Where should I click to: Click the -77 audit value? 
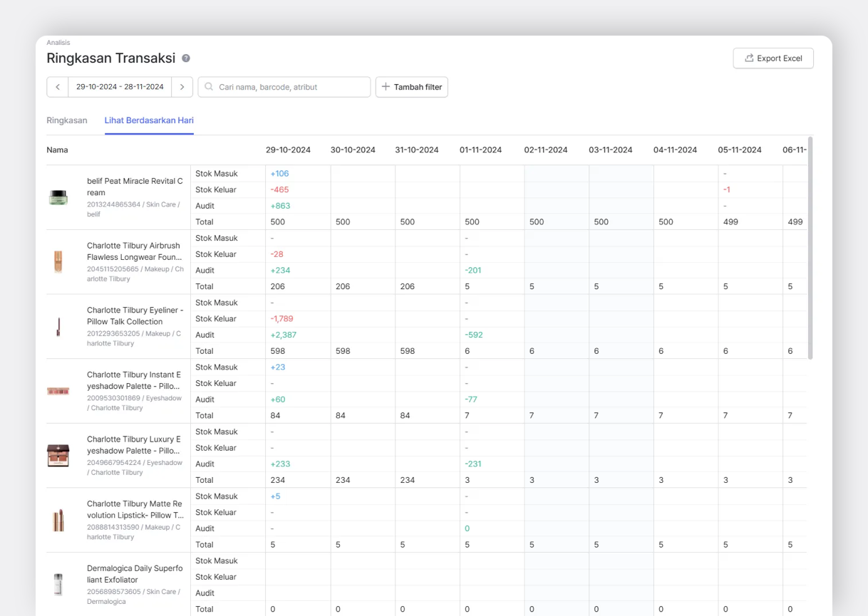(471, 400)
